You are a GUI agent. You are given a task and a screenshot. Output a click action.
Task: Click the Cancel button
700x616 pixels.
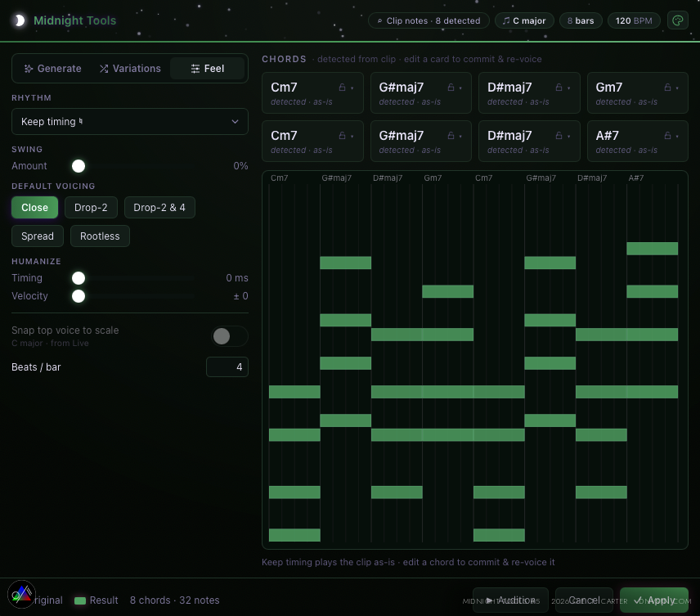584,600
